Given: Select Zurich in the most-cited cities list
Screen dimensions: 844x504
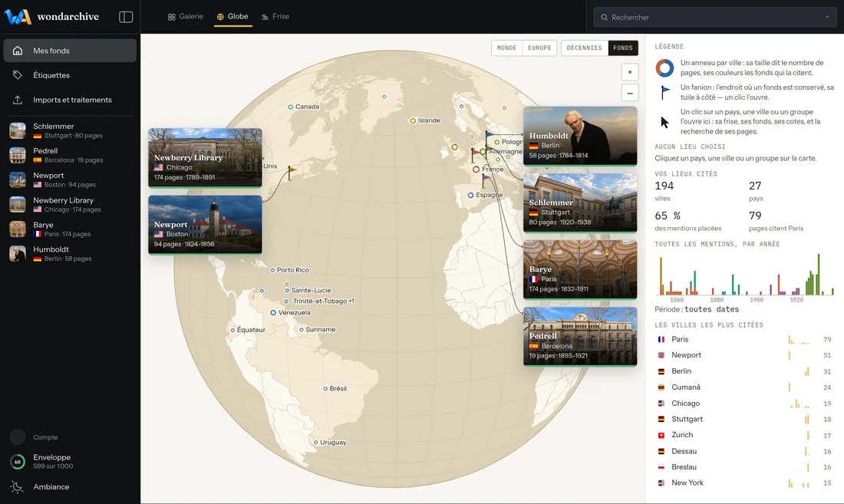Looking at the screenshot, I should pyautogui.click(x=744, y=435).
